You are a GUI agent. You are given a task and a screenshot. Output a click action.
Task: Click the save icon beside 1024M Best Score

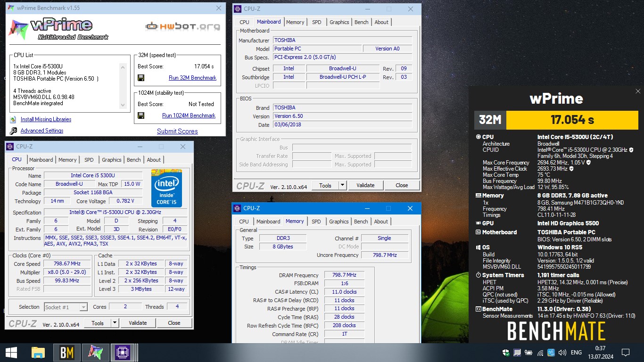[141, 115]
